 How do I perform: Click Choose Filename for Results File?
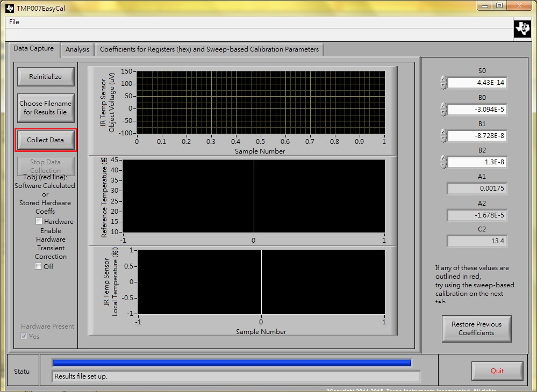pyautogui.click(x=46, y=108)
